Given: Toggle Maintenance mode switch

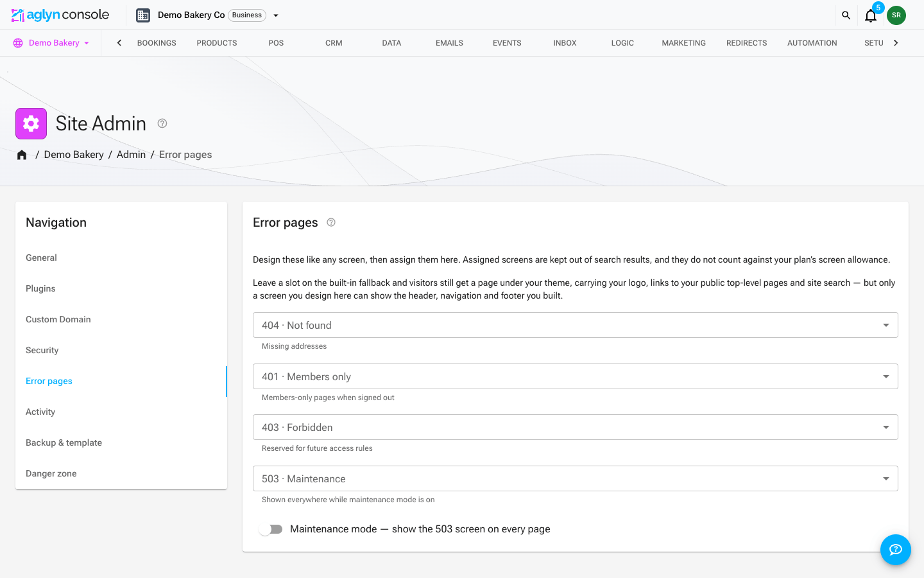Looking at the screenshot, I should pyautogui.click(x=271, y=529).
